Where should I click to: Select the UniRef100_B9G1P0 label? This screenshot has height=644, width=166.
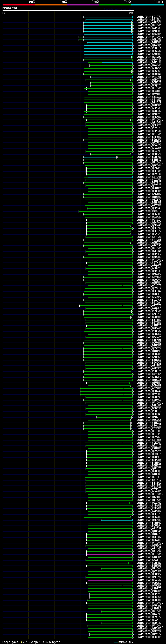[149, 188]
